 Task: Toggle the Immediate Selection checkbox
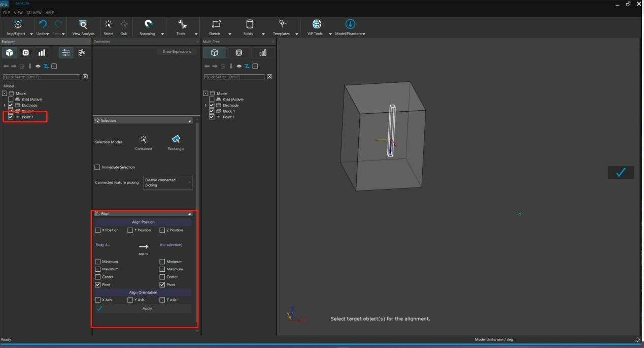click(x=97, y=167)
